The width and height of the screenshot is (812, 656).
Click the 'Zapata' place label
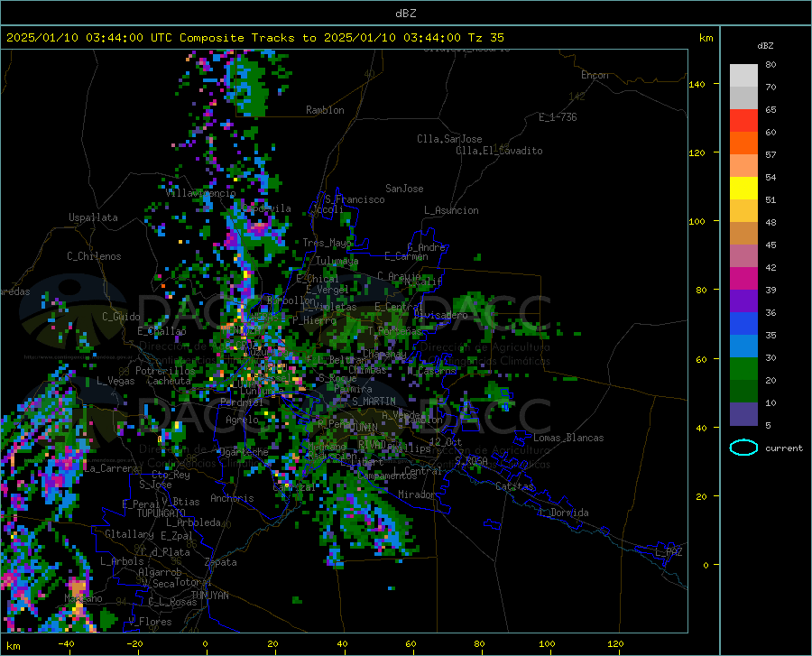click(x=221, y=562)
